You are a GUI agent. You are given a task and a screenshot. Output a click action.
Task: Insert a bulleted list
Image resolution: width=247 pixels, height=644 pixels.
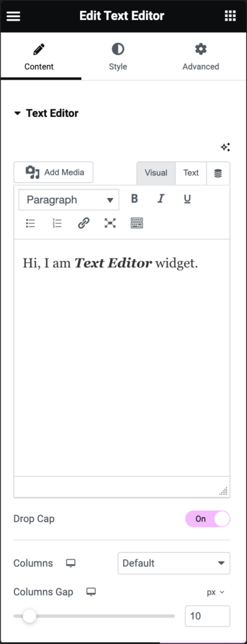[x=30, y=223]
